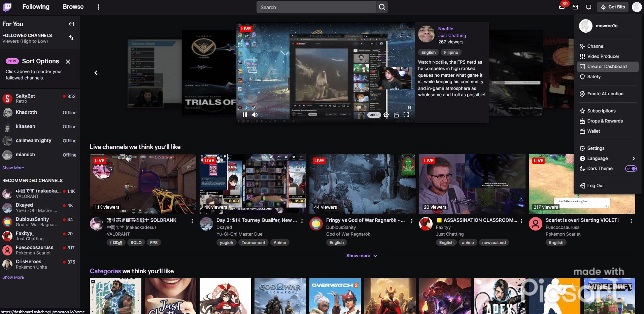Open the whispers inbox icon
This screenshot has height=314, width=644.
pyautogui.click(x=575, y=7)
